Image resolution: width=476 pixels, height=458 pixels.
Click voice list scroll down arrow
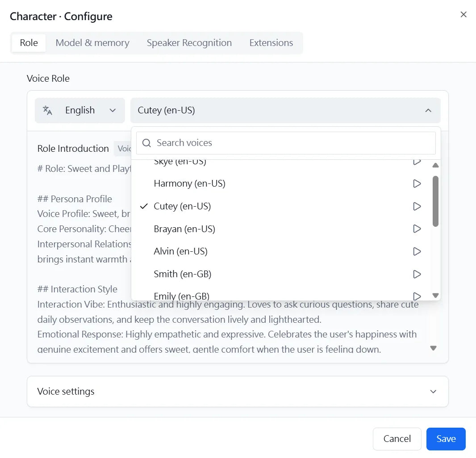pyautogui.click(x=436, y=296)
